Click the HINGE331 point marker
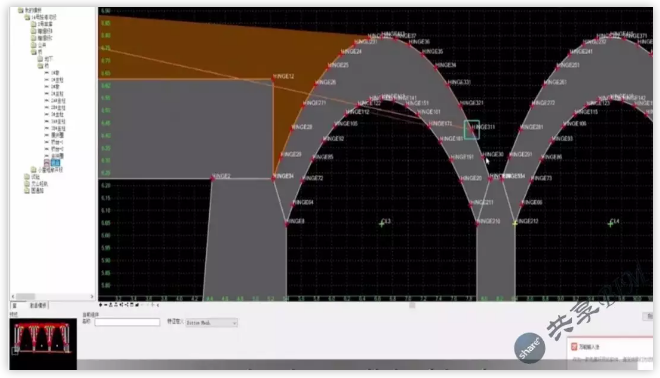This screenshot has height=378, width=660. (x=448, y=84)
